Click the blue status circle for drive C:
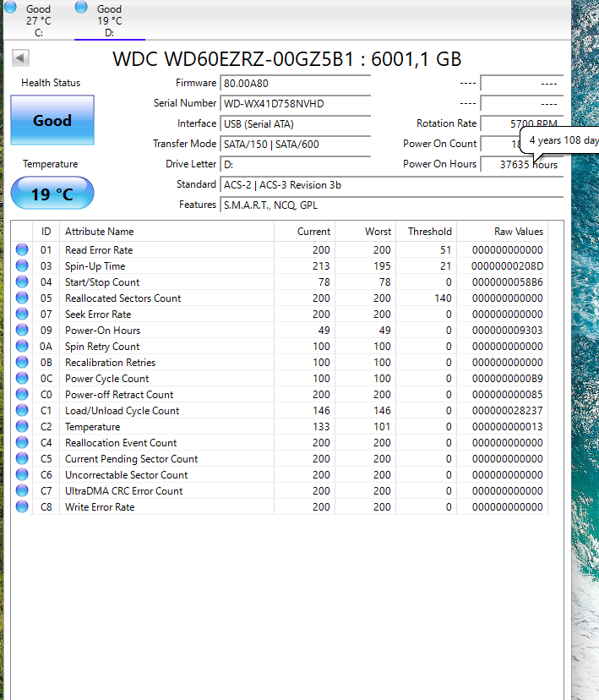 pos(10,7)
